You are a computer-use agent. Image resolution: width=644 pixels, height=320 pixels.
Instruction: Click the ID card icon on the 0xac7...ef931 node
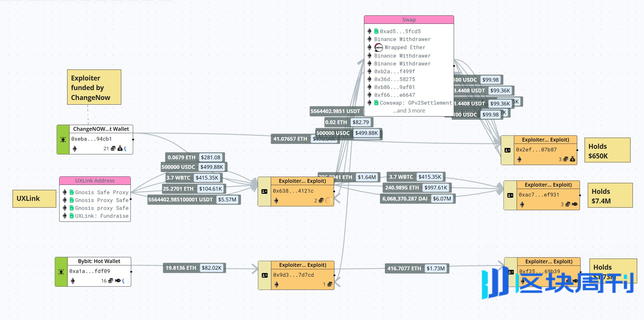510,195
